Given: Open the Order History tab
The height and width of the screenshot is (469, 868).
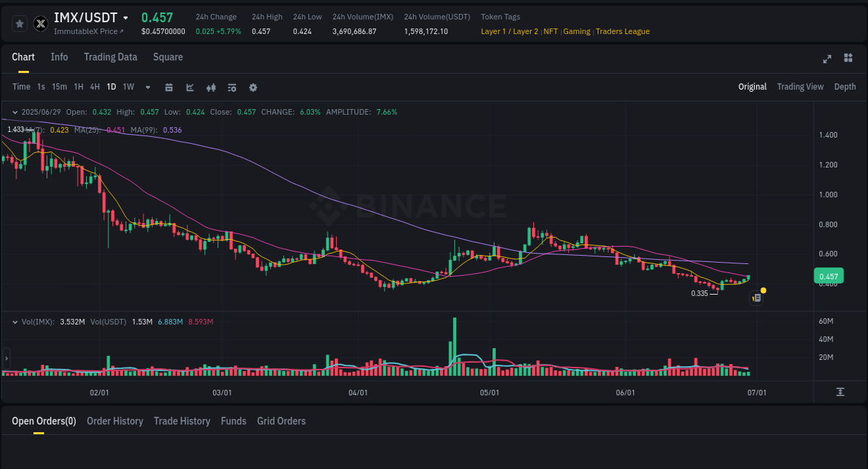Looking at the screenshot, I should pyautogui.click(x=115, y=421).
